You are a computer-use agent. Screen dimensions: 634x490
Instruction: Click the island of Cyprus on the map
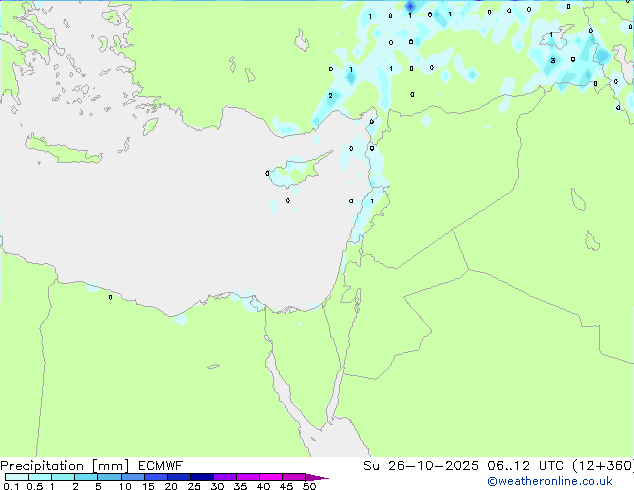tap(299, 171)
